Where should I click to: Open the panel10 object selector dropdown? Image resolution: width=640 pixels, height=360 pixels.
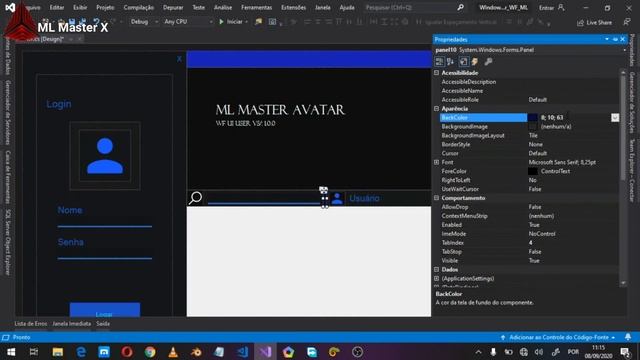[x=624, y=50]
